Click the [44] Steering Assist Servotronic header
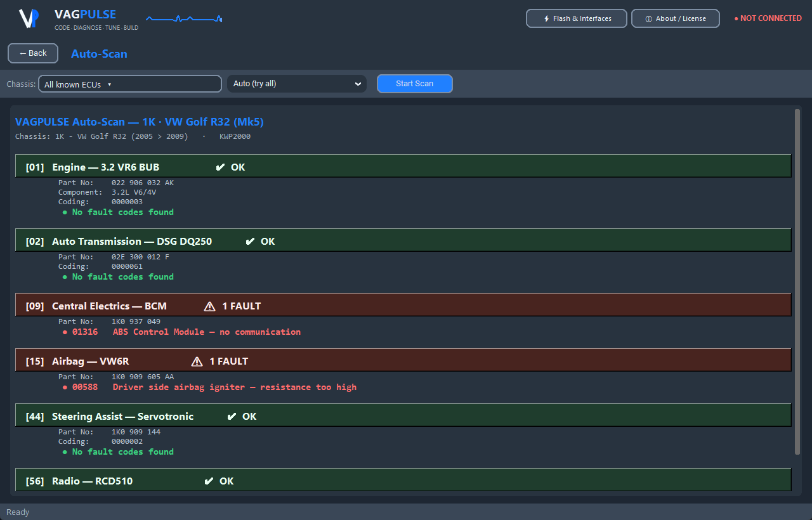Image resolution: width=812 pixels, height=520 pixels. pyautogui.click(x=403, y=417)
